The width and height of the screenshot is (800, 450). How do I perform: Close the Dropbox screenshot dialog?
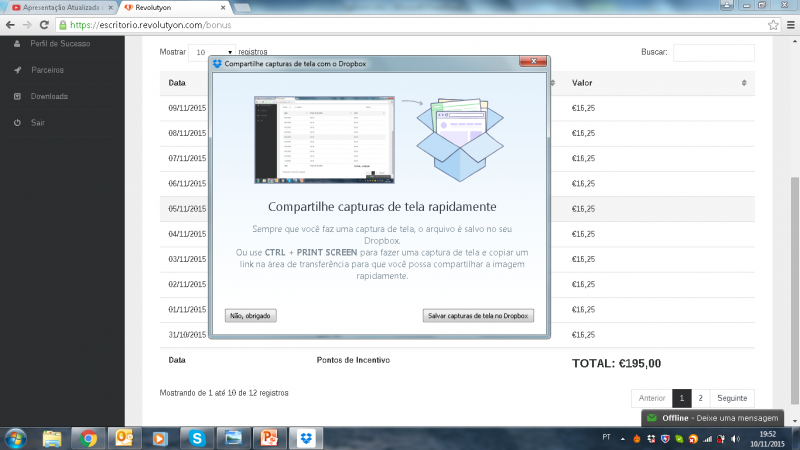[533, 61]
